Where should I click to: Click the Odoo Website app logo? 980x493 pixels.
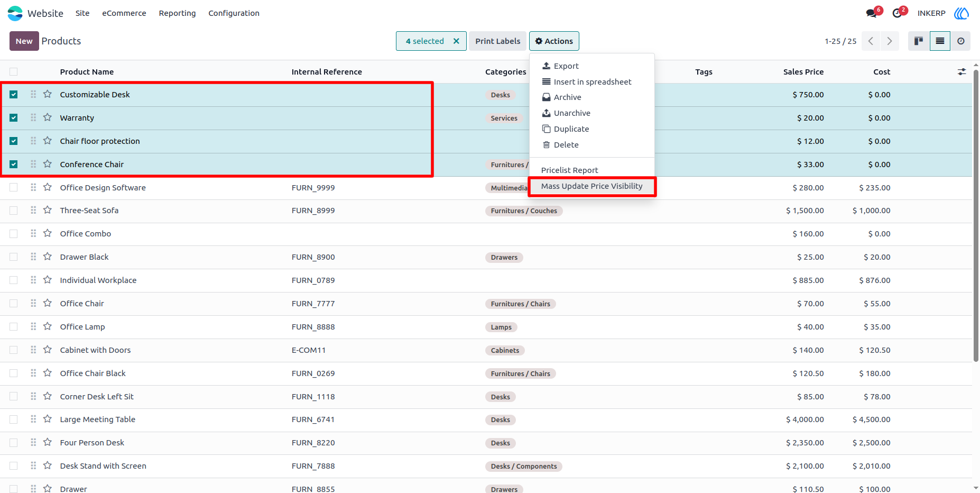15,13
